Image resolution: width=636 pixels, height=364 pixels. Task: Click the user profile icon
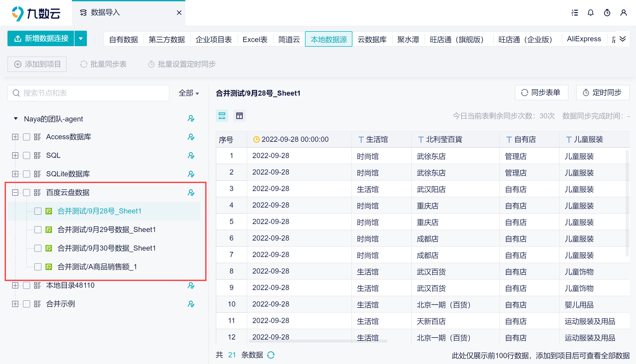[x=623, y=13]
